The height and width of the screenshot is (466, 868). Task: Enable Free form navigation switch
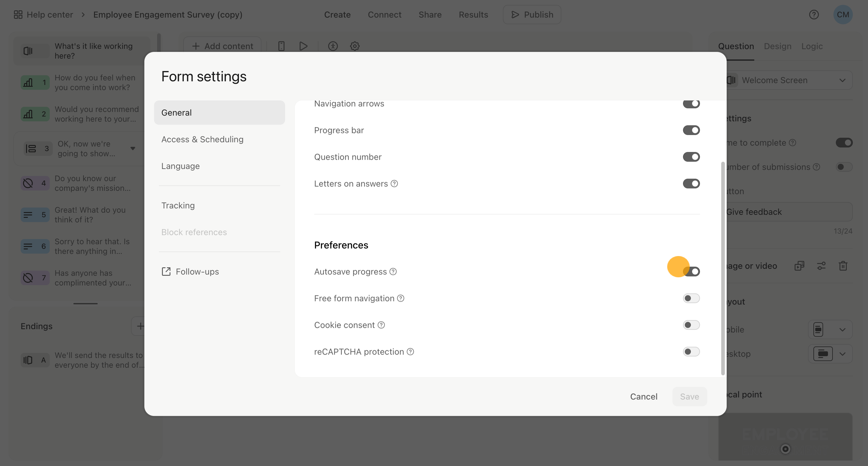pos(691,298)
